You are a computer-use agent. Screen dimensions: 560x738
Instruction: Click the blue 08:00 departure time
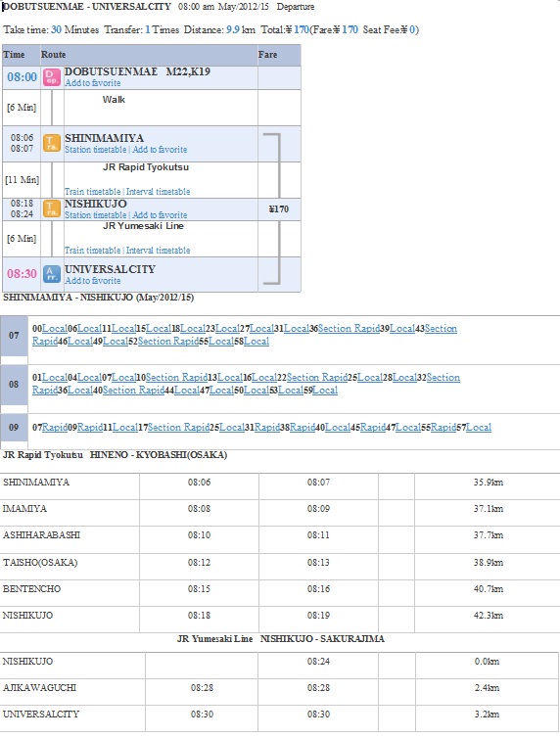pos(22,76)
